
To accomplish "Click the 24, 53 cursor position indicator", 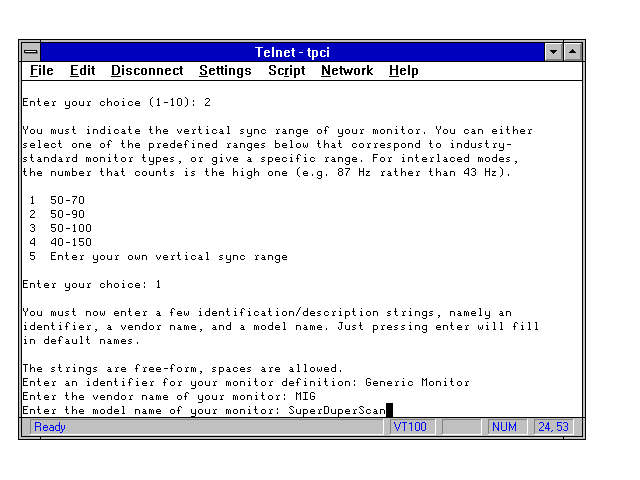I will (x=553, y=427).
